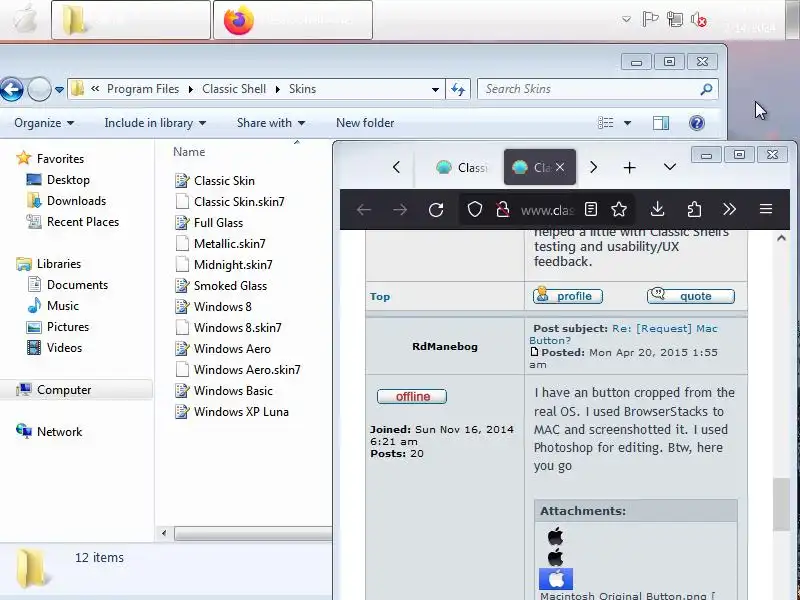
Task: Open Explorer help icon
Action: [x=696, y=123]
